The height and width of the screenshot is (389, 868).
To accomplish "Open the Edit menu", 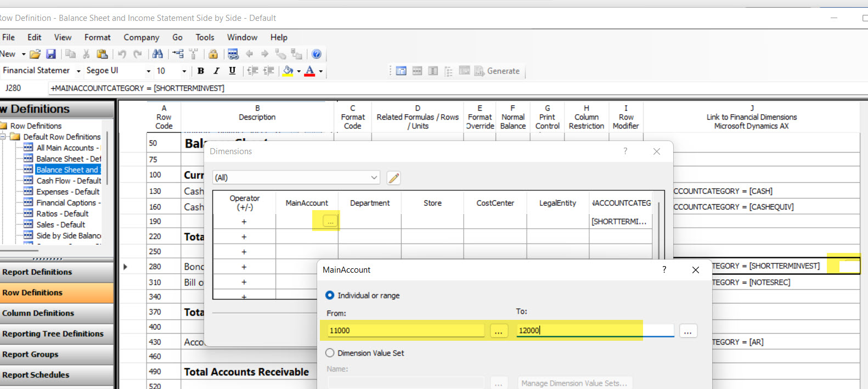I will pos(35,37).
